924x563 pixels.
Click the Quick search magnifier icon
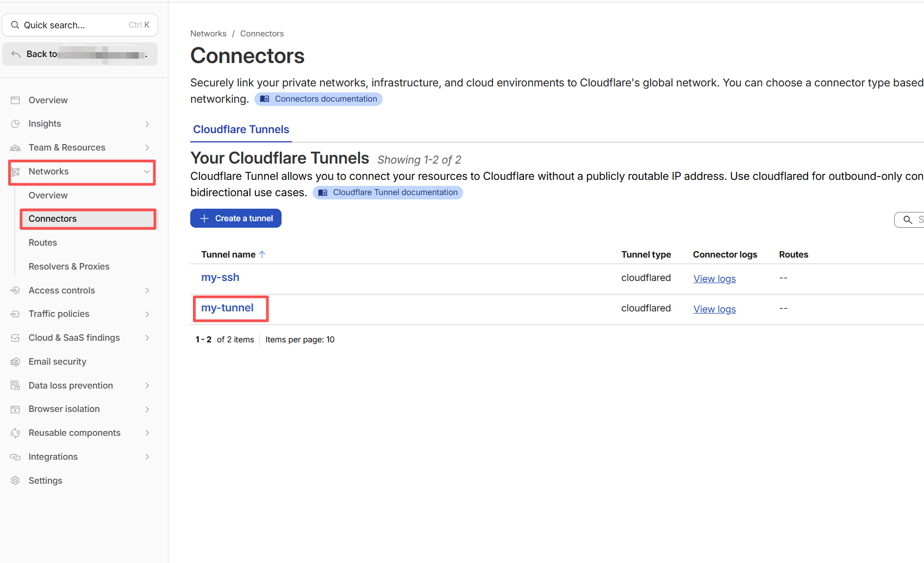[15, 25]
